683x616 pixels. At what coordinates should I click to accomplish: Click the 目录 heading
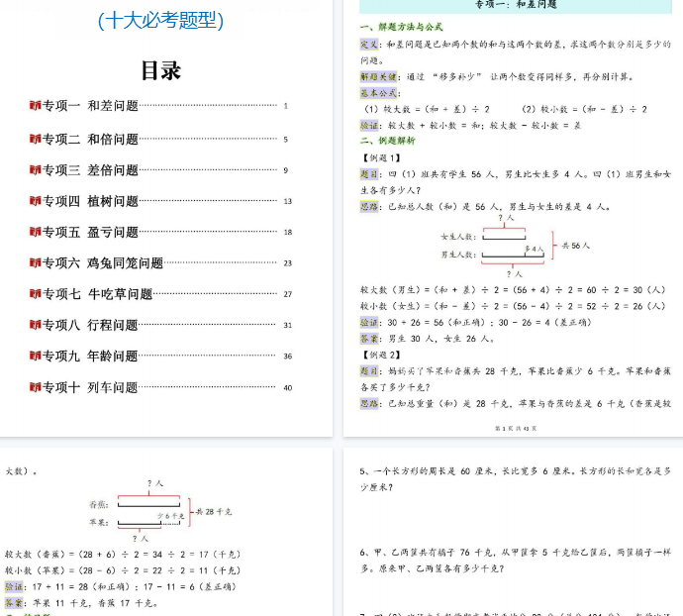coord(160,70)
